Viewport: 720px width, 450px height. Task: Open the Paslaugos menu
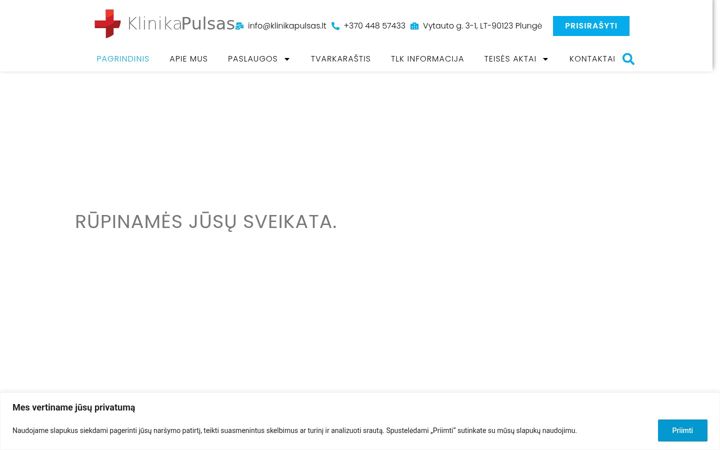coord(253,59)
